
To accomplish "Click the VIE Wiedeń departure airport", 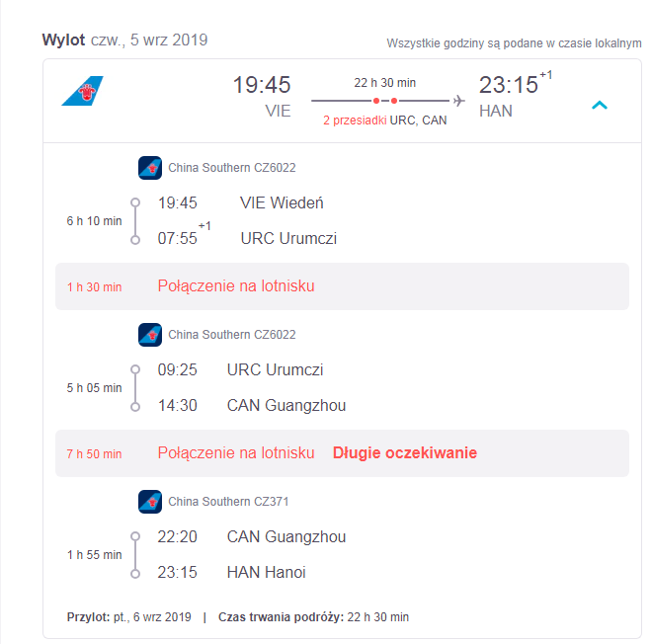I will pos(282,202).
